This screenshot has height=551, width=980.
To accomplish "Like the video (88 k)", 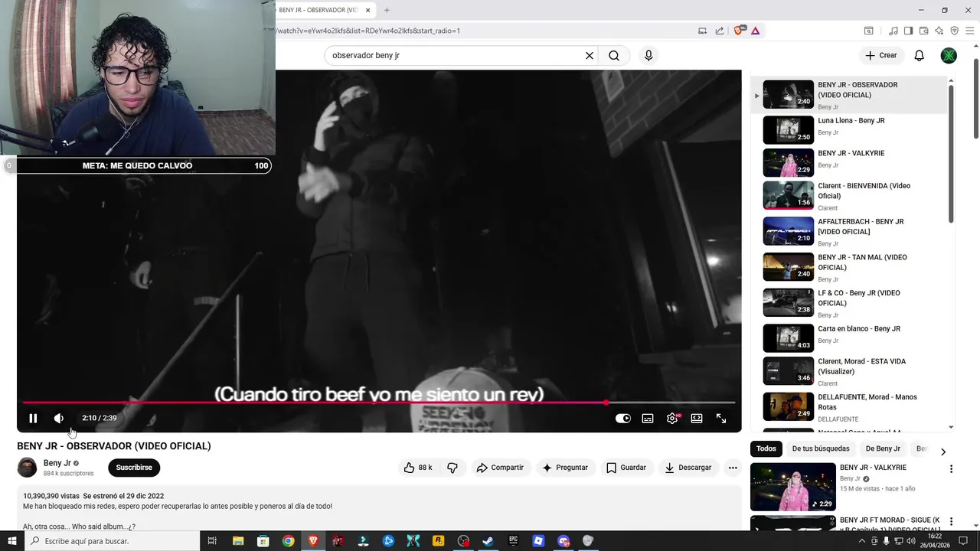I will pos(418,468).
